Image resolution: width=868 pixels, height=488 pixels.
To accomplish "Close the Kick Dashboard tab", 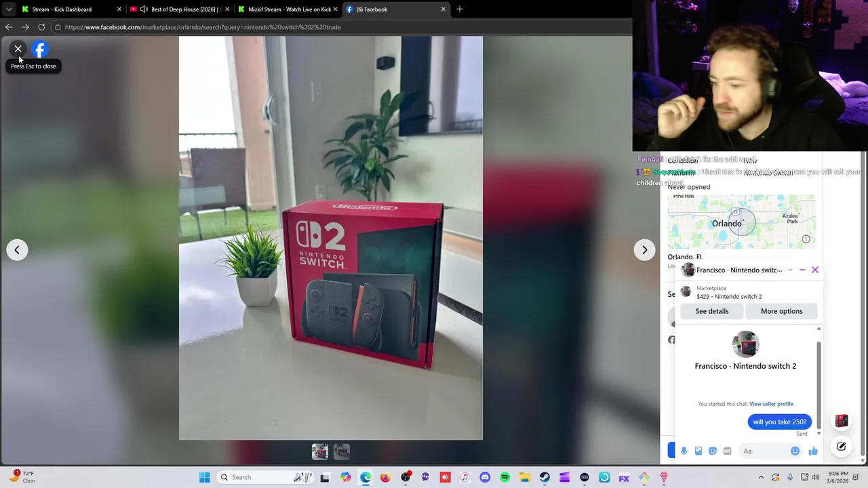I will 119,9.
